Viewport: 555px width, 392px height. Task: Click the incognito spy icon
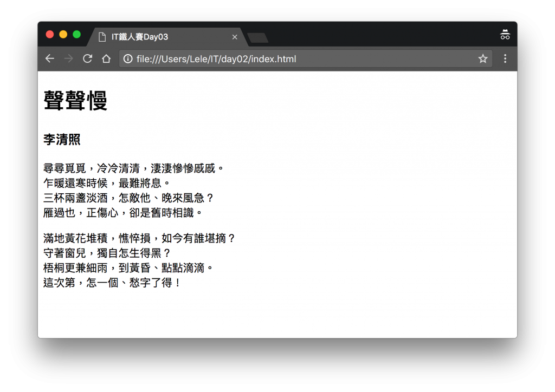pyautogui.click(x=505, y=35)
